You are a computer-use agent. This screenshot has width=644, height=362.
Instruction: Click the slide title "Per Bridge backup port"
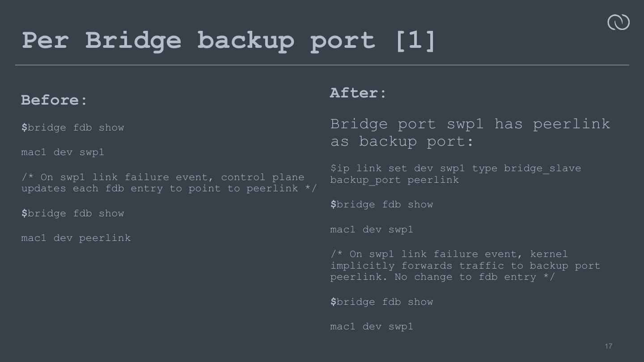point(198,41)
